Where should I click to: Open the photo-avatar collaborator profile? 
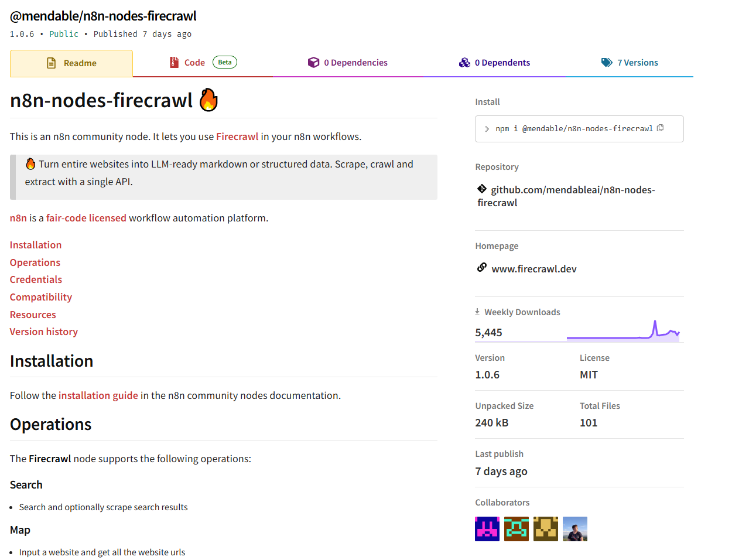click(574, 529)
